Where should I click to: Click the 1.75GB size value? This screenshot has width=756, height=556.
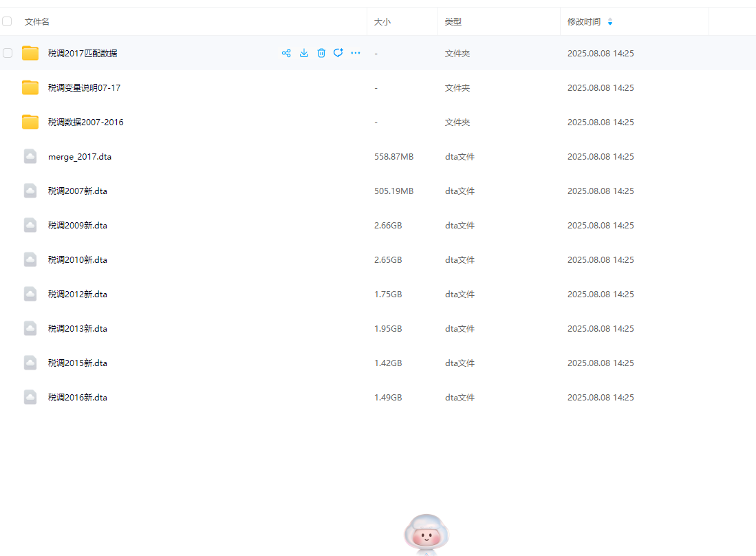click(x=388, y=294)
